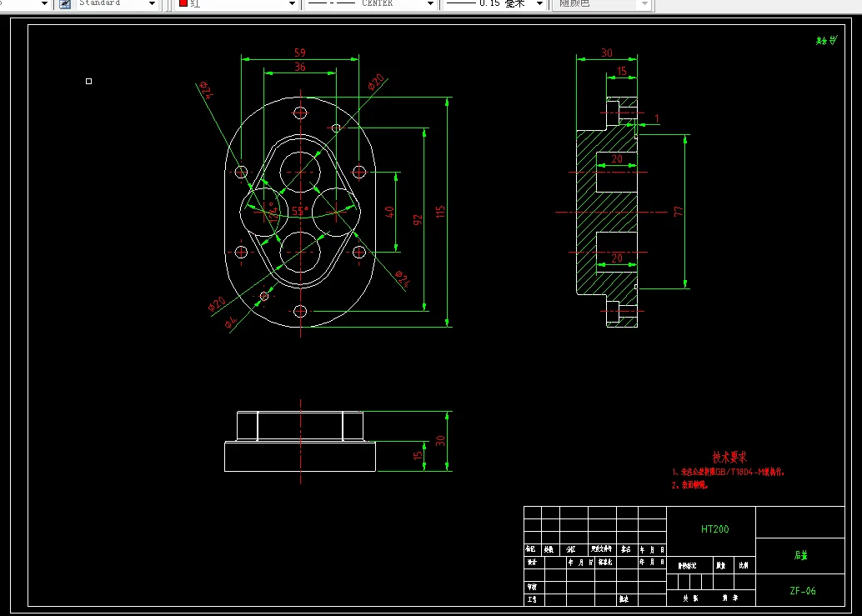Image resolution: width=862 pixels, height=616 pixels.
Task: Select technical note 2 red text
Action: tap(690, 485)
